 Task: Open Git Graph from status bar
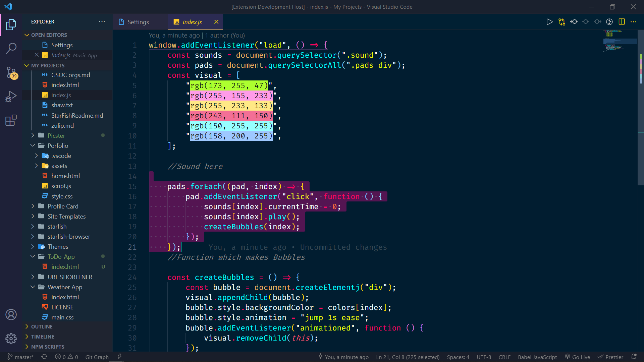point(97,357)
